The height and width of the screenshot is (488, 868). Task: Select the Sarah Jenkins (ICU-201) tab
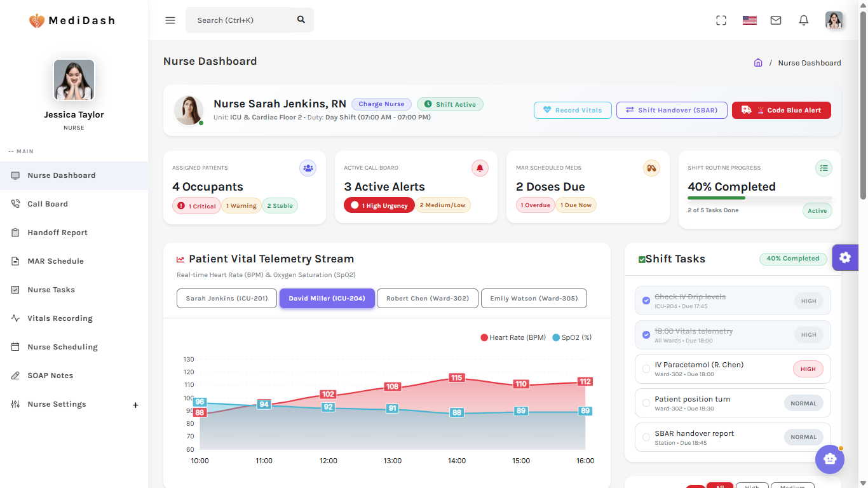(x=227, y=298)
